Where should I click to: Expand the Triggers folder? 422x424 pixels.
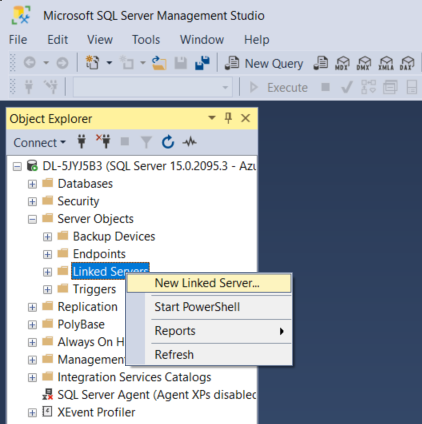[47, 289]
